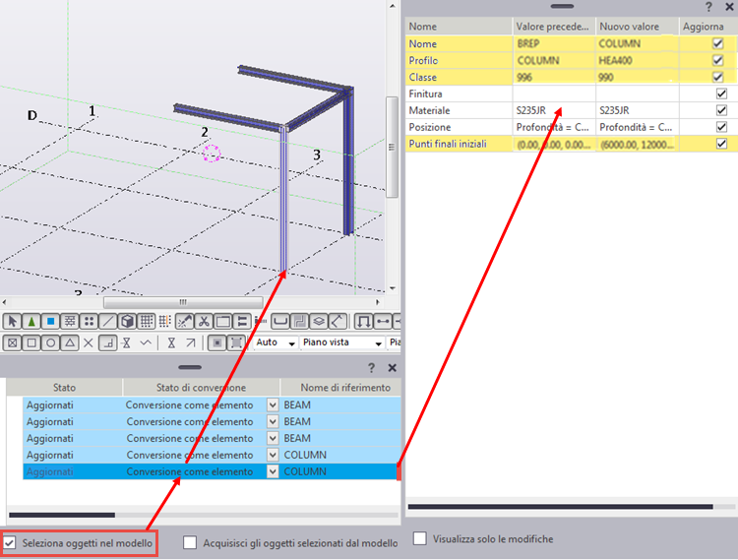Enable 'Acquisisci gli oggetti selezionati dal modello'
The image size is (738, 560).
point(191,542)
